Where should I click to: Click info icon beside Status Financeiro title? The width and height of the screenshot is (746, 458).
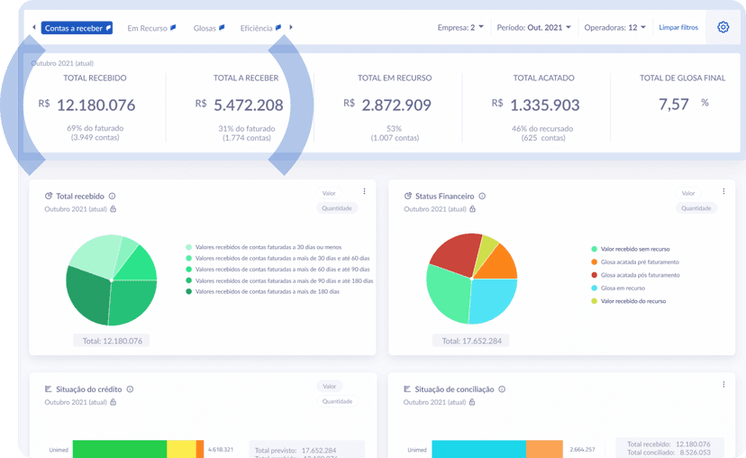(484, 197)
